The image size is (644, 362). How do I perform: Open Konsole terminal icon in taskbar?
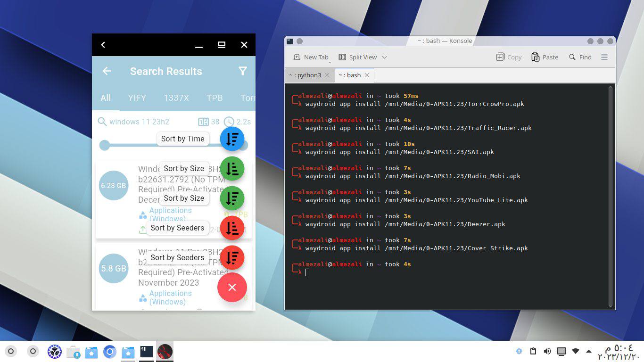pyautogui.click(x=146, y=352)
